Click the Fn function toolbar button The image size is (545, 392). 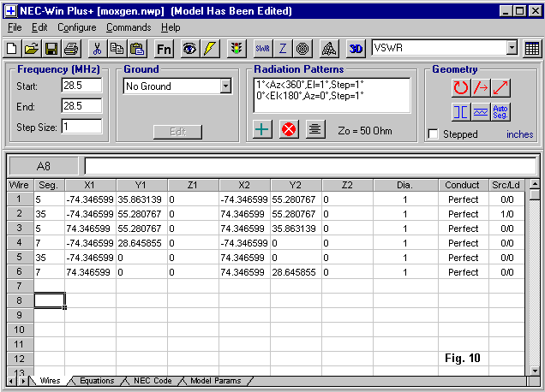point(164,49)
